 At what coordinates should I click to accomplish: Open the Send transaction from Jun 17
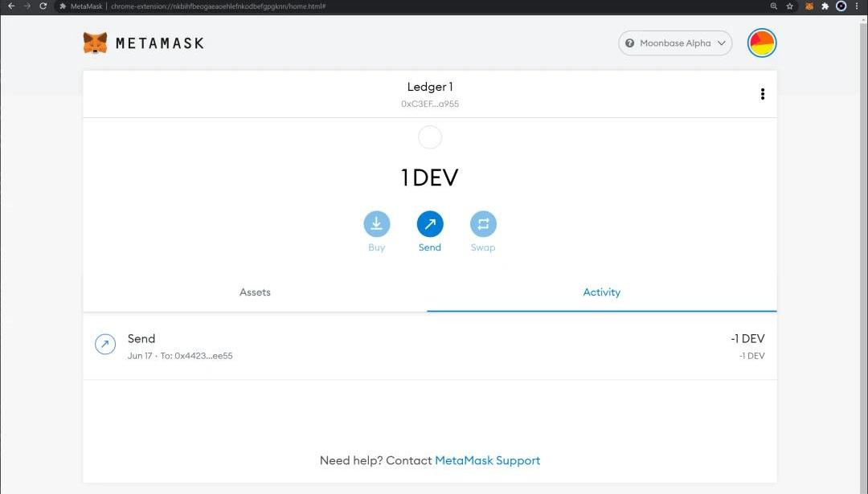point(430,346)
